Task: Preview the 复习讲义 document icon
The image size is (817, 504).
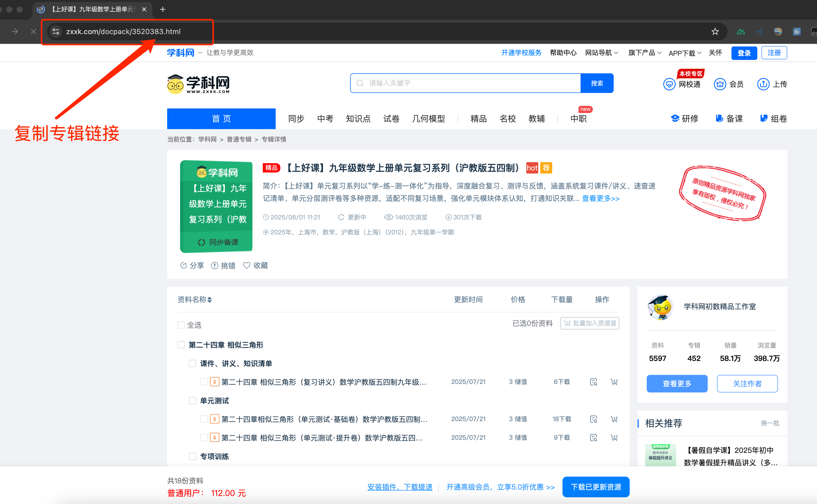Action: 594,382
